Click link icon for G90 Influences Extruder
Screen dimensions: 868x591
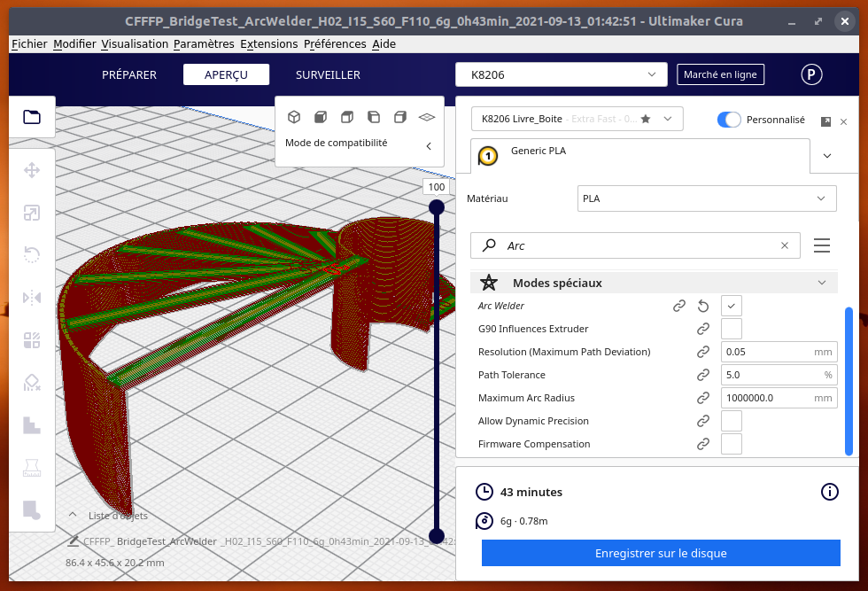703,329
